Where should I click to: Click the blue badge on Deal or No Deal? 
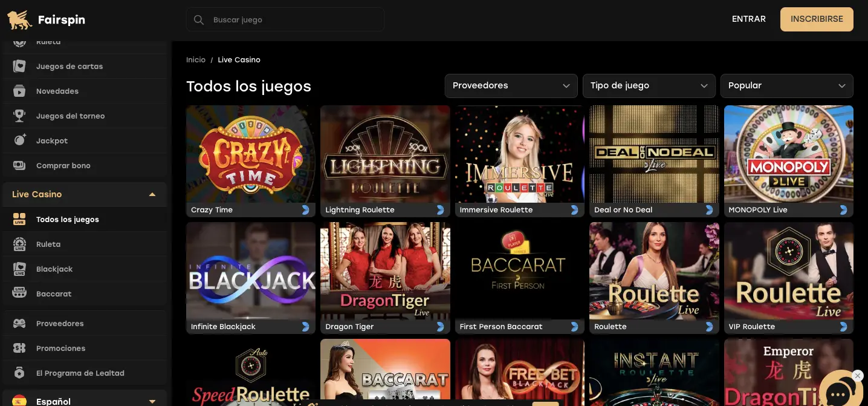(x=710, y=210)
